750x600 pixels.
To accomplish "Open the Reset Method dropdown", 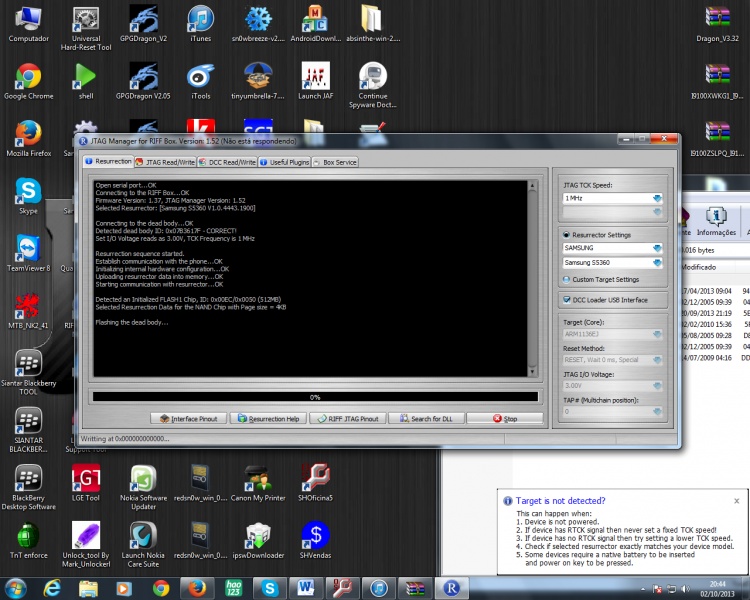I will (x=612, y=360).
